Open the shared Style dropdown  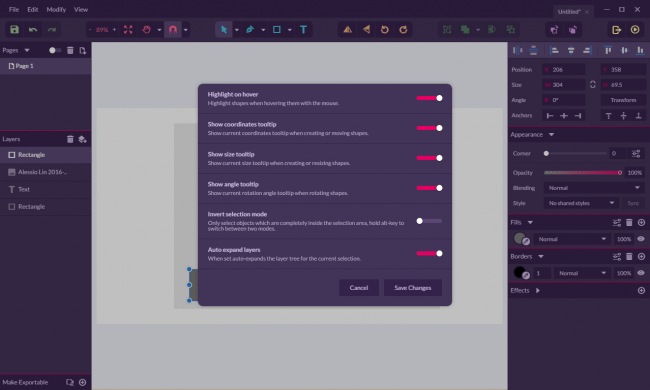point(581,203)
